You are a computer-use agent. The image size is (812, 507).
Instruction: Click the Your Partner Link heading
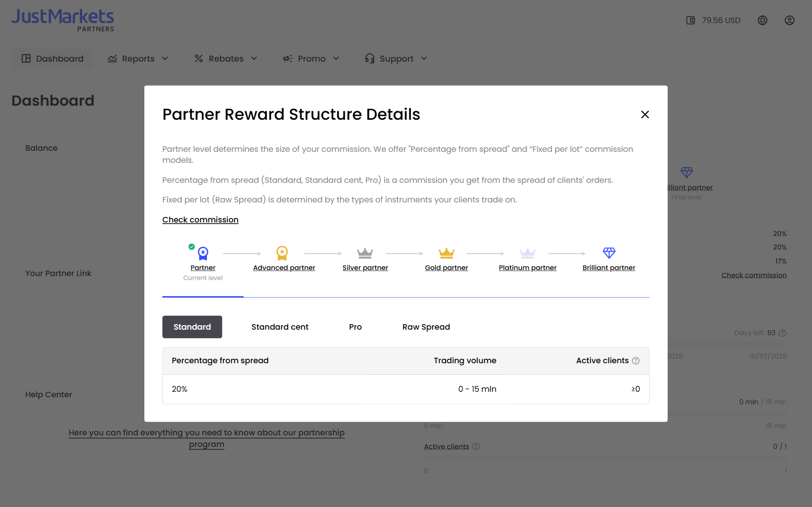58,273
